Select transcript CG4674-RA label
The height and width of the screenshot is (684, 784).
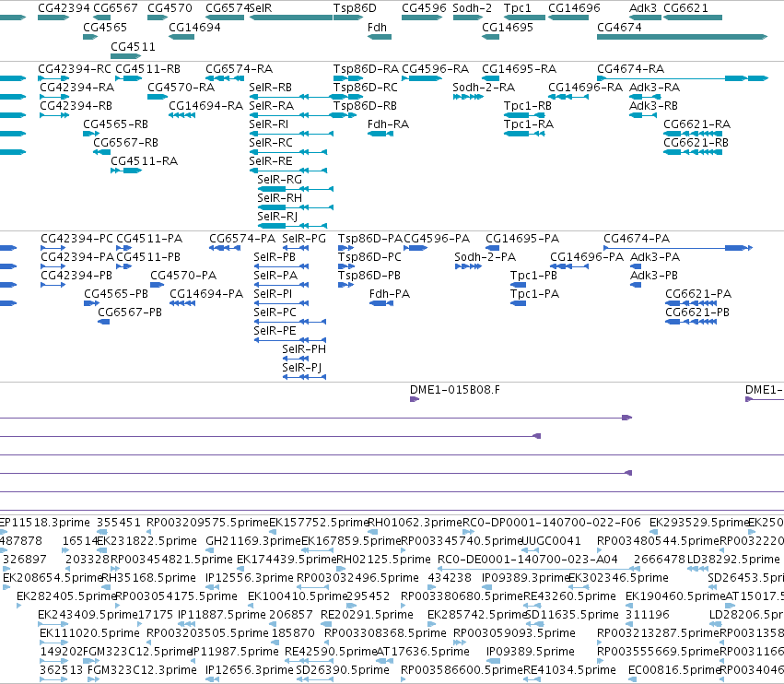(x=630, y=69)
